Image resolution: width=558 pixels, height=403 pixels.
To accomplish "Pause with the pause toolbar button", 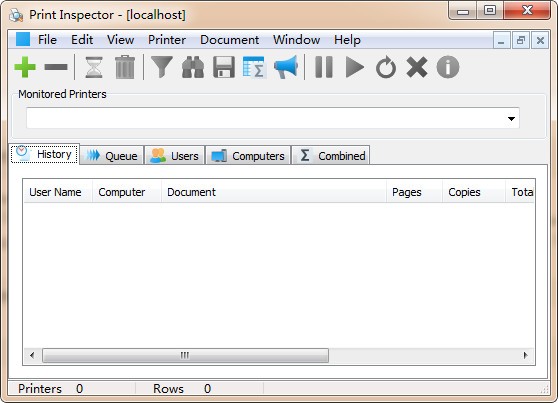I will point(324,67).
